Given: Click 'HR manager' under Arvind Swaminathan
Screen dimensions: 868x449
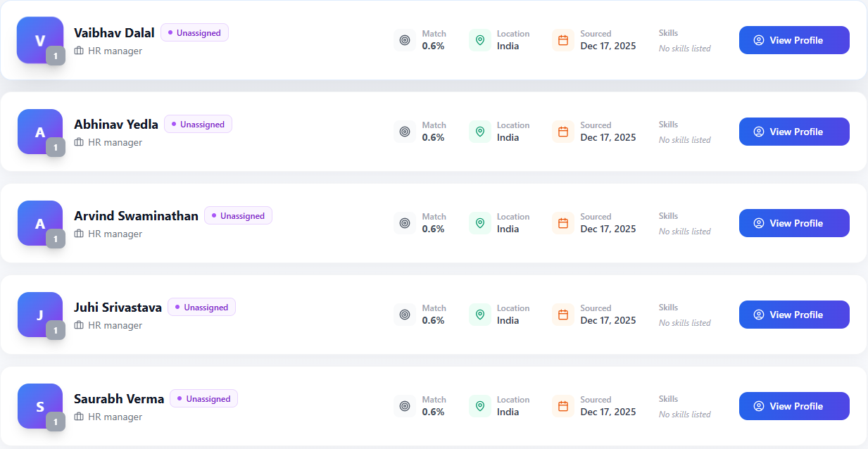Looking at the screenshot, I should pos(115,234).
